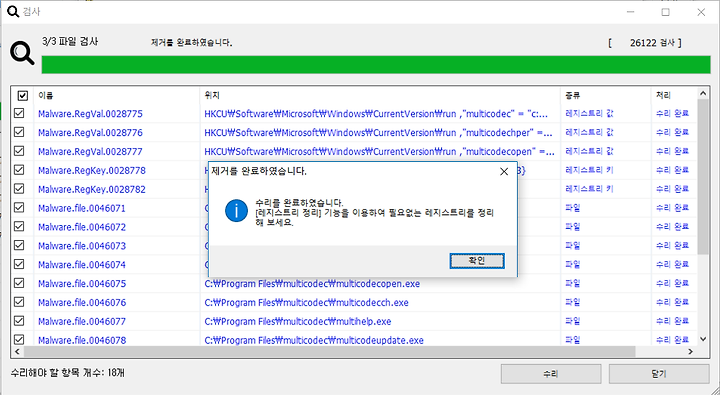The image size is (720, 395).
Task: Click 레지스트리 키 type in RegKey.0028778 row
Action: (589, 170)
